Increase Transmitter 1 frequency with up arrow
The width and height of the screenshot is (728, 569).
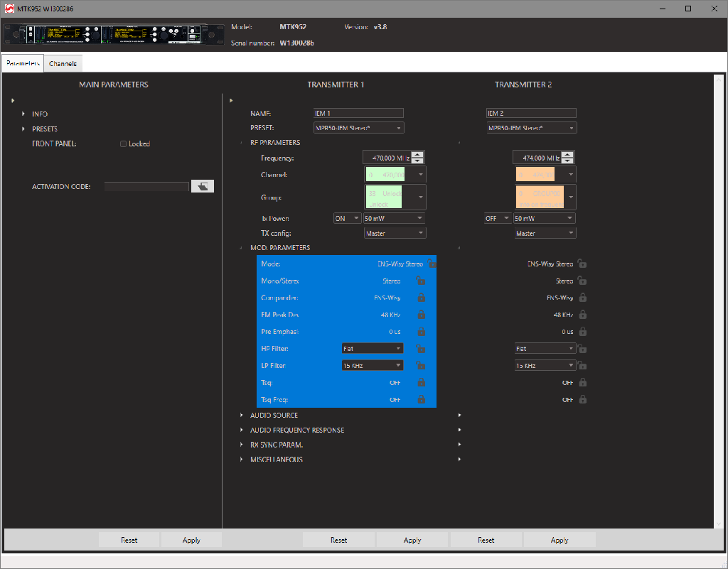417,155
